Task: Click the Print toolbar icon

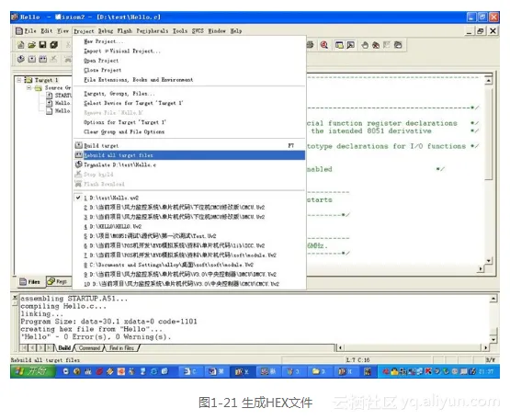Action: tap(310, 45)
